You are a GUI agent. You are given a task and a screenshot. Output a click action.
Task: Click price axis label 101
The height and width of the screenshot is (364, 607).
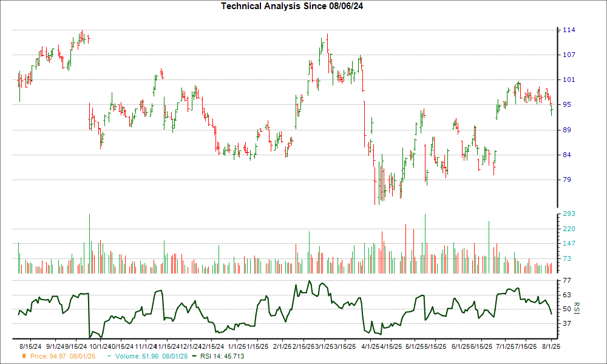point(569,79)
